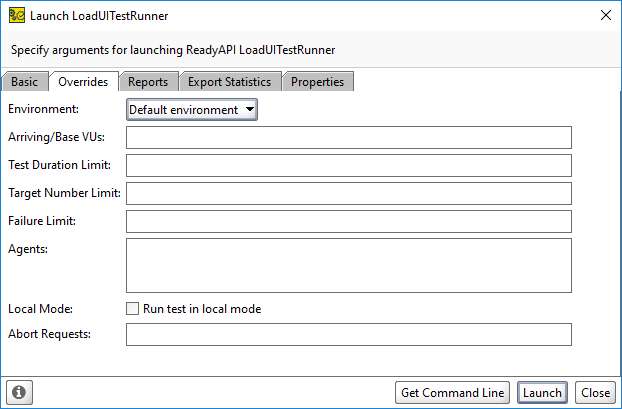Click the Environment dropdown arrow
This screenshot has width=622, height=409.
250,109
